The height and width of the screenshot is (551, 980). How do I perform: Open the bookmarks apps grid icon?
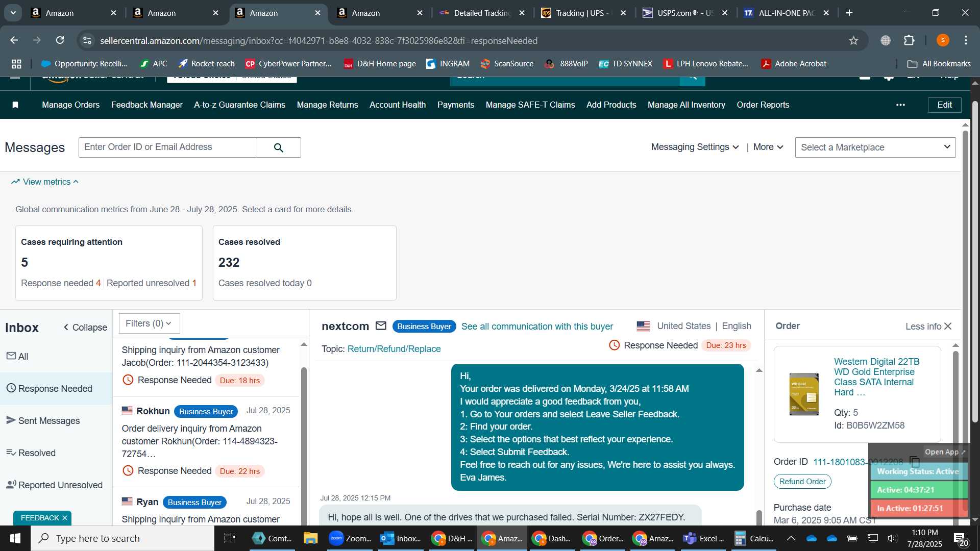tap(16, 64)
